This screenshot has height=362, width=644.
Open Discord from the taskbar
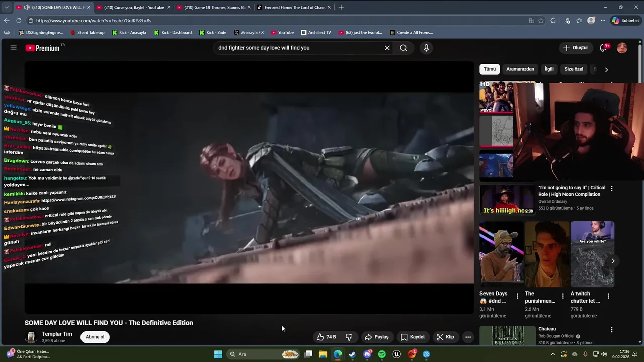pos(367,354)
